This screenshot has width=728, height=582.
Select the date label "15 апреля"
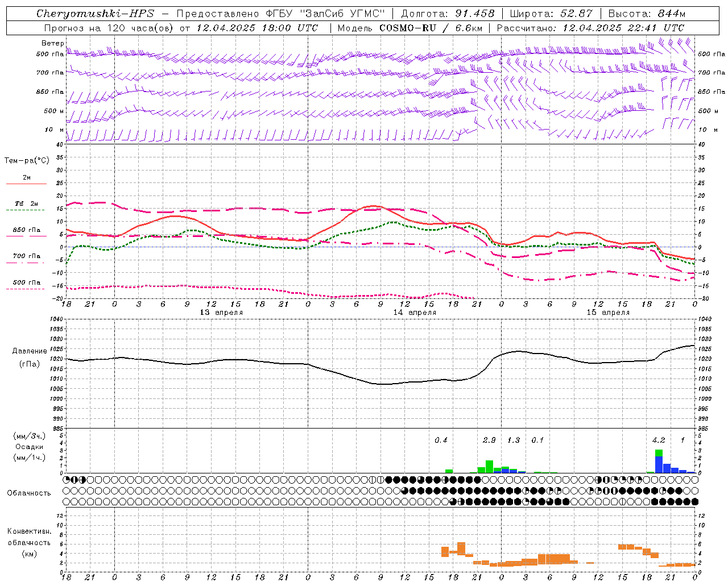[608, 313]
